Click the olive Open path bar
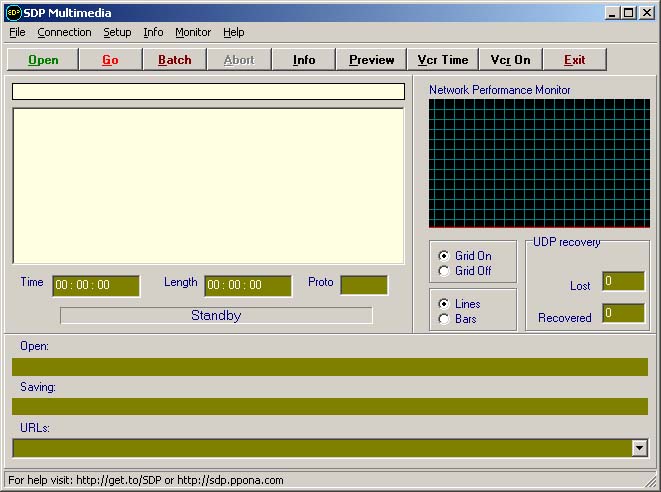 click(330, 367)
